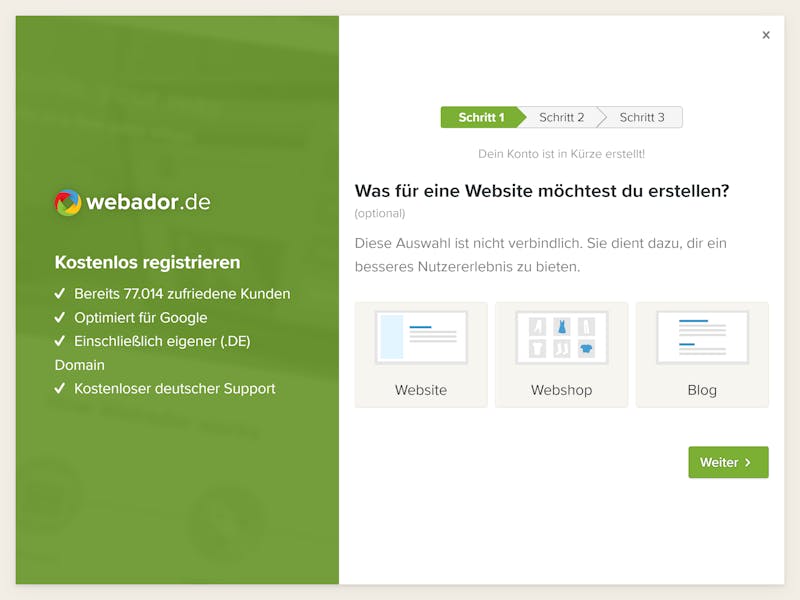The height and width of the screenshot is (600, 800).
Task: Click the checkmark beside 'Optimiert für Google'
Action: 60,317
